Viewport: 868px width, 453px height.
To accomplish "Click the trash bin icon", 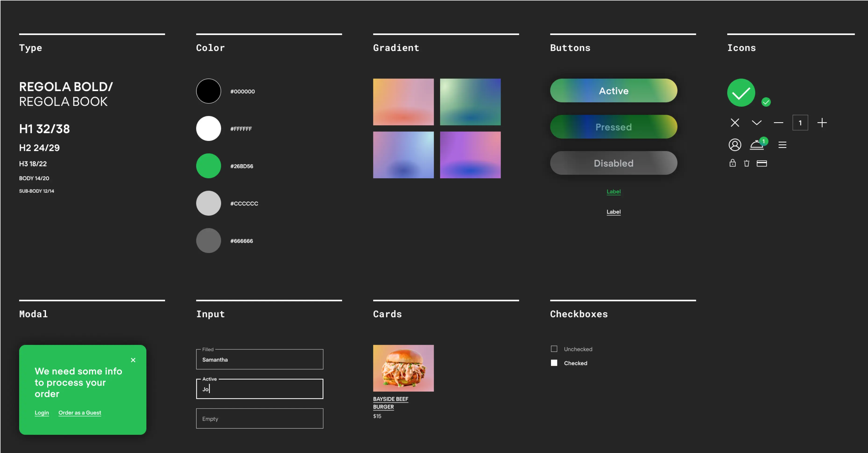I will [746, 164].
